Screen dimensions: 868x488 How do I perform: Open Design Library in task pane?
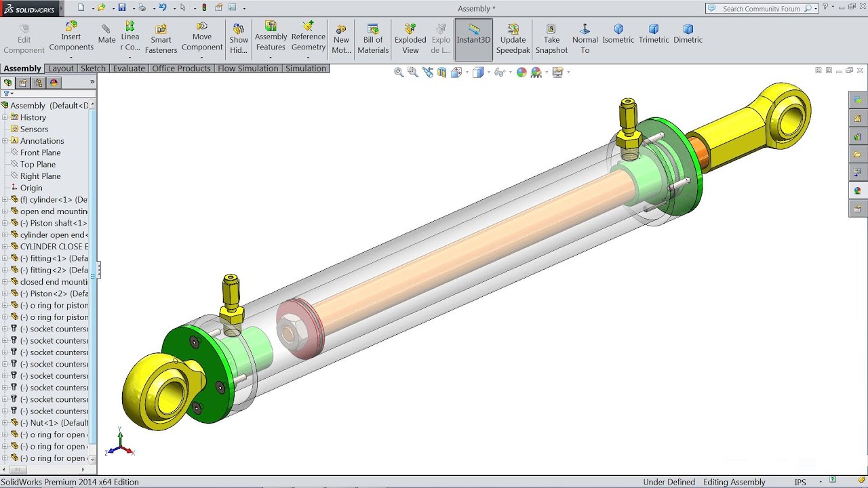tap(858, 136)
